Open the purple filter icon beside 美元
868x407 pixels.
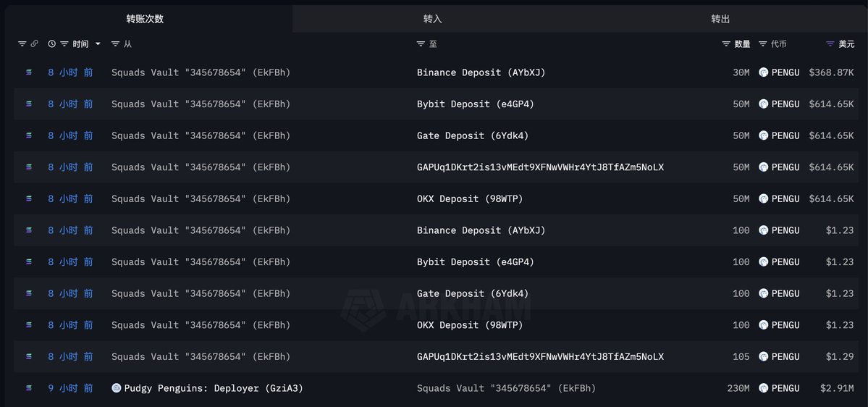point(830,44)
